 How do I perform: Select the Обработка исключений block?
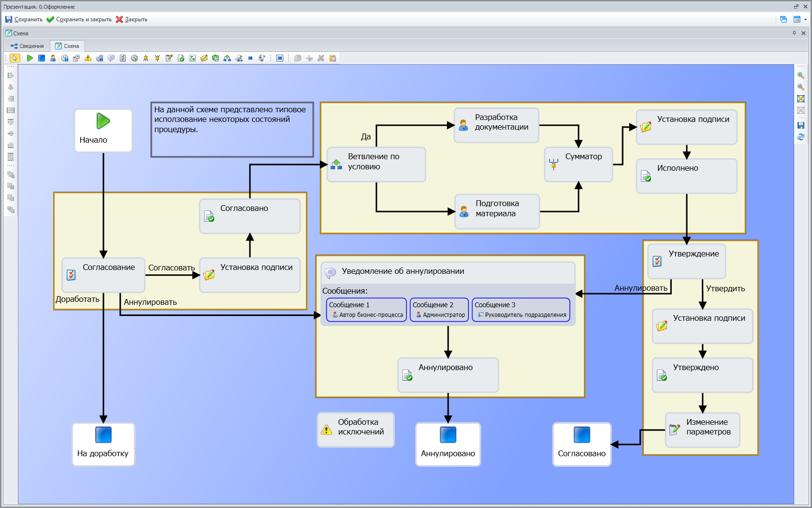(356, 429)
